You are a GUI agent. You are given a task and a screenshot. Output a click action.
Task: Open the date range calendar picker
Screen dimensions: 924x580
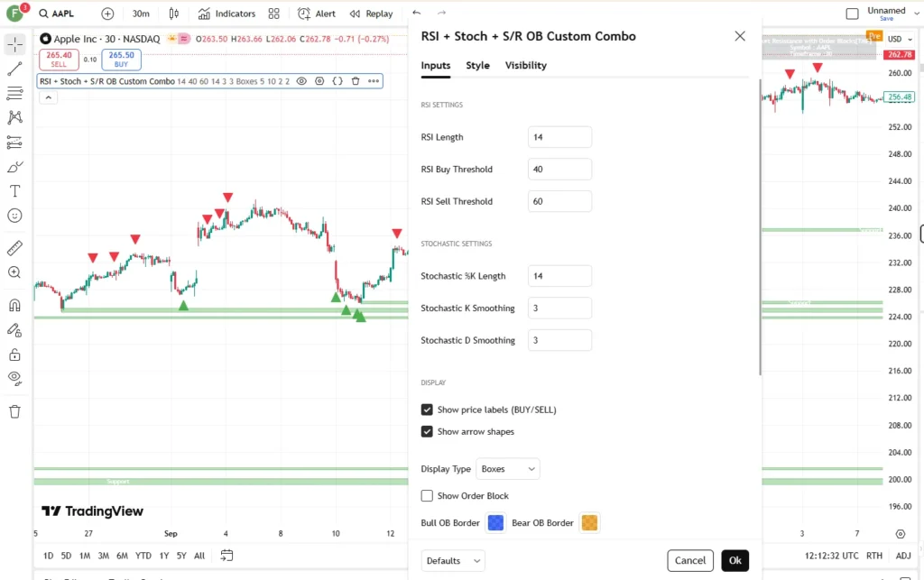coord(226,556)
